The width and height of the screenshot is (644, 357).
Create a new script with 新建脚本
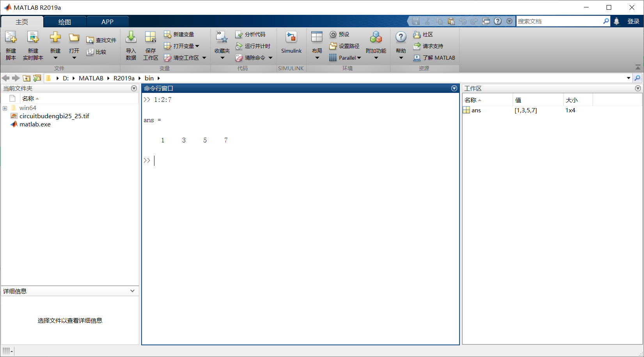coord(11,46)
